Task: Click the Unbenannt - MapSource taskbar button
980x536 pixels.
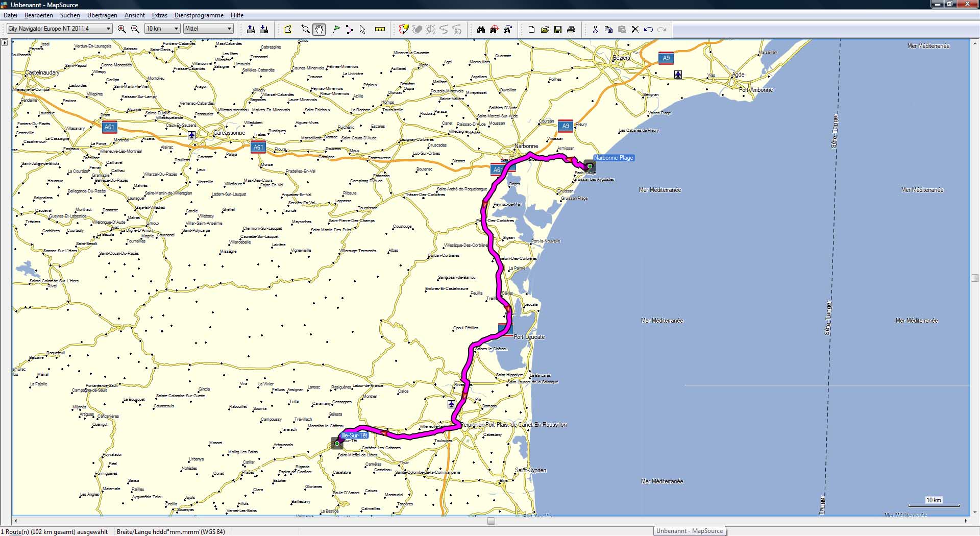Action: [689, 531]
